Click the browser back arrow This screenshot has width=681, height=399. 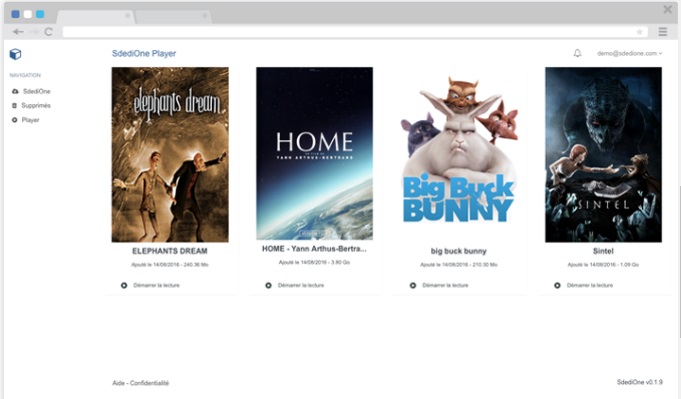pyautogui.click(x=18, y=32)
